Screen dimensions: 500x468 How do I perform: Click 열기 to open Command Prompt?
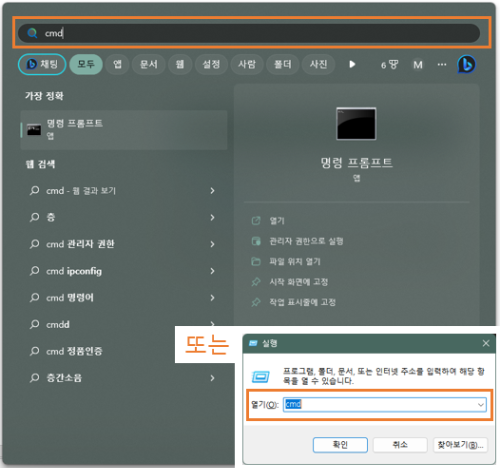[x=277, y=221]
